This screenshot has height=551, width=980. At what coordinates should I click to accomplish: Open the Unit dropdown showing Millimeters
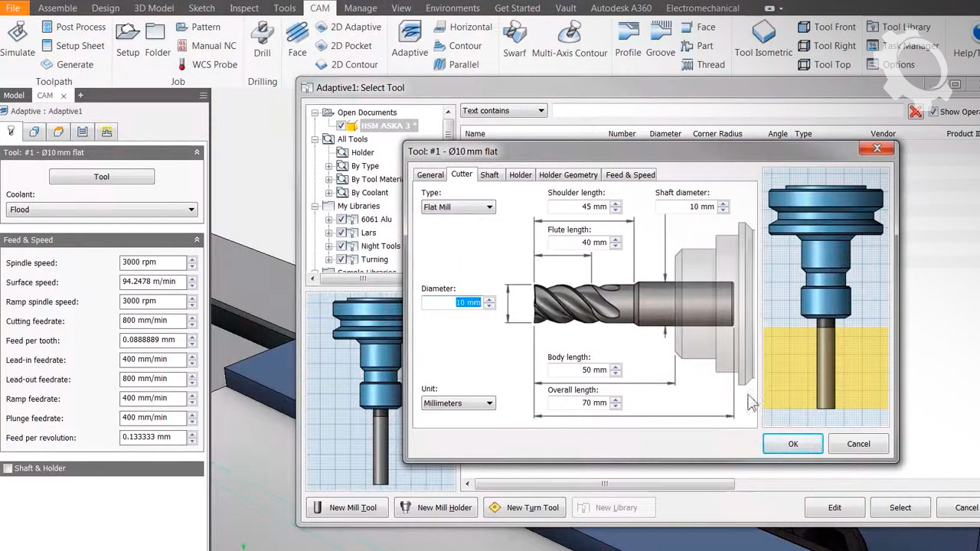(x=458, y=403)
